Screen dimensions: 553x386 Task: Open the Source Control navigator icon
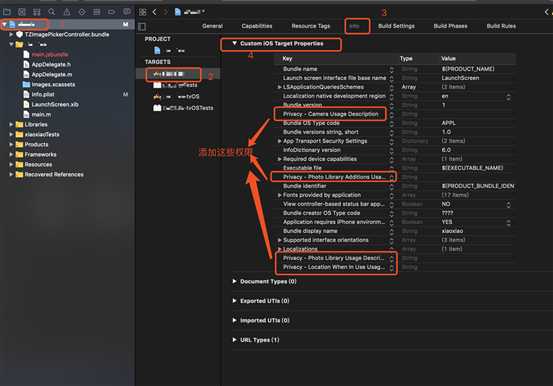22,12
